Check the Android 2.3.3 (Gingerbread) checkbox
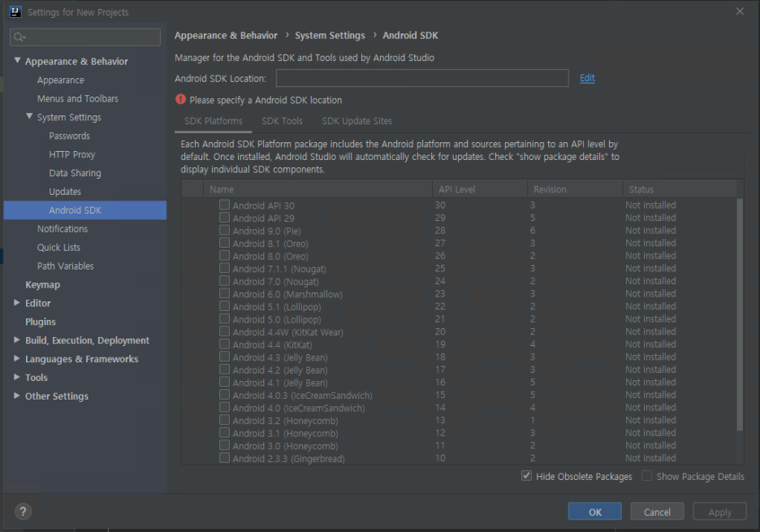 (224, 458)
